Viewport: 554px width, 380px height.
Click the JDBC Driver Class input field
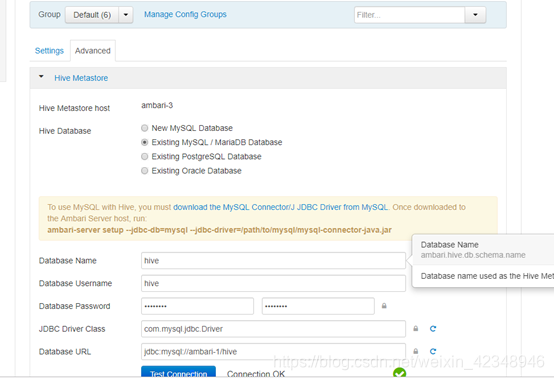pos(273,329)
